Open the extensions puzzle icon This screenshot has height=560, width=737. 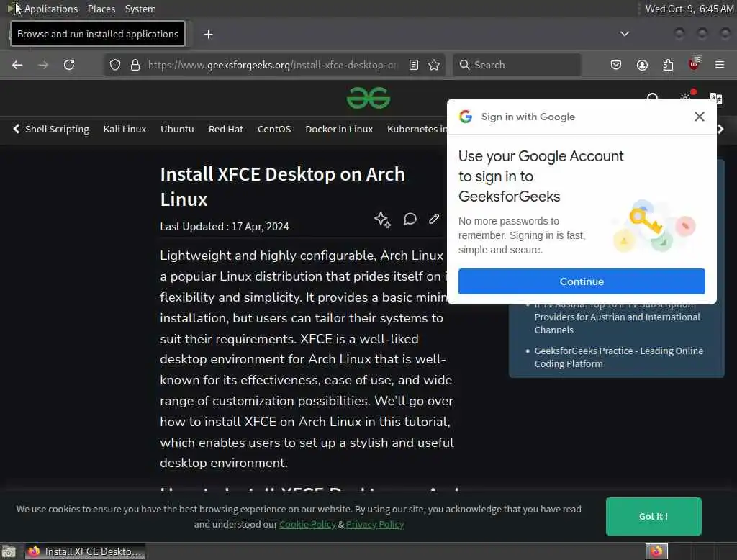pos(668,65)
